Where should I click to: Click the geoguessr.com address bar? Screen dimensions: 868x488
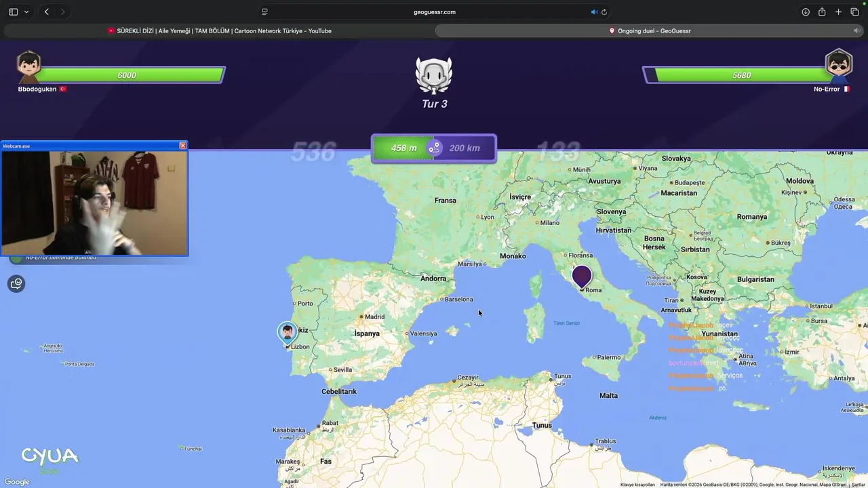pos(434,12)
